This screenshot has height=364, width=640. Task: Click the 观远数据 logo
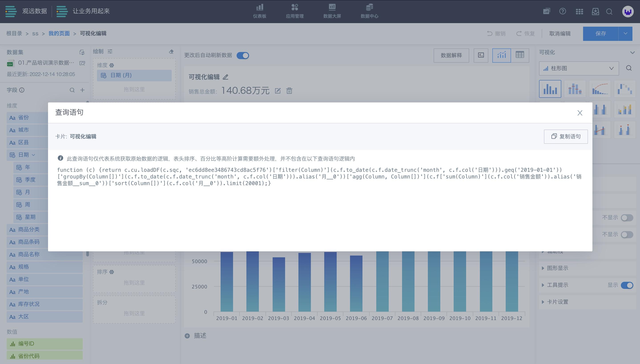[26, 11]
